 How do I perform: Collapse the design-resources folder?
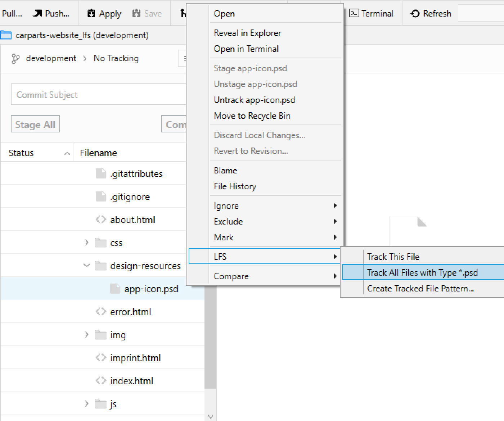[86, 266]
